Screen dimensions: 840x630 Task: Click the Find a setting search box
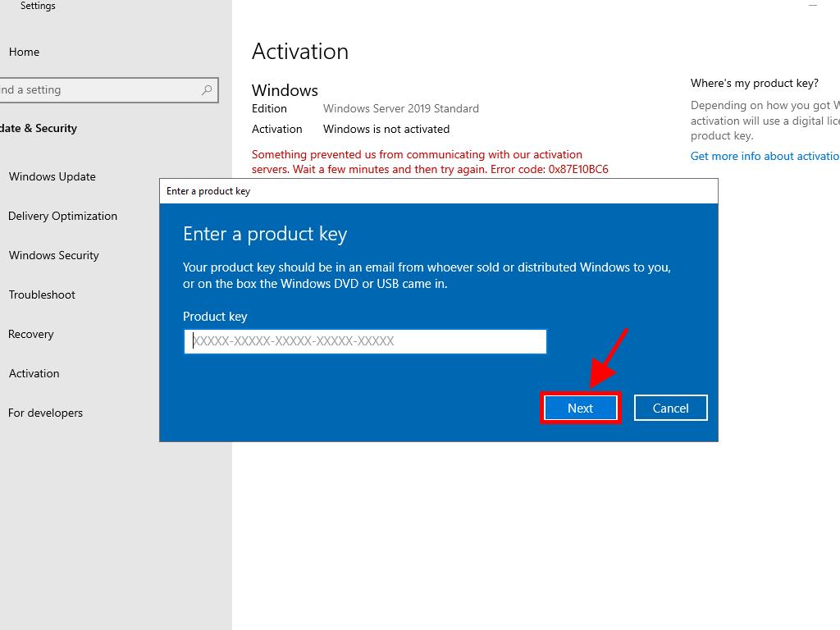[109, 90]
